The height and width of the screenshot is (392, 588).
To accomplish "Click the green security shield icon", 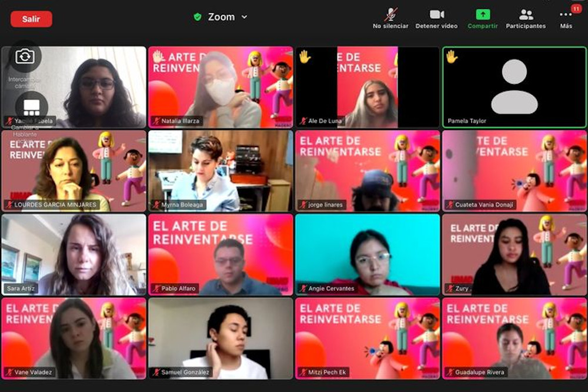I will click(x=198, y=17).
